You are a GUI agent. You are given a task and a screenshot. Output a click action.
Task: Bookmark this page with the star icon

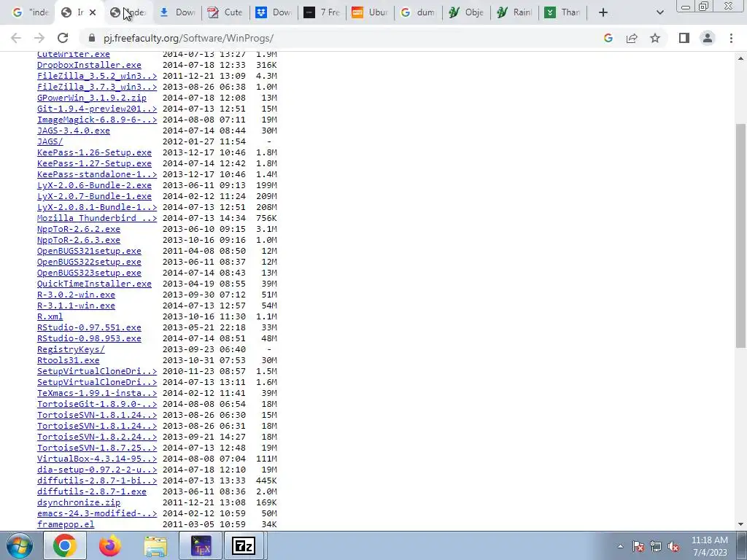pos(655,38)
